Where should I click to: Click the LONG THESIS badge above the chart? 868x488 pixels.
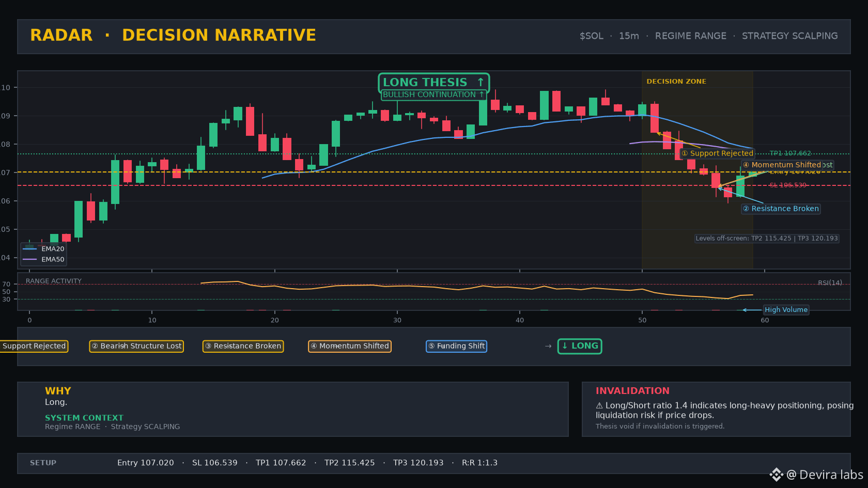tap(433, 83)
